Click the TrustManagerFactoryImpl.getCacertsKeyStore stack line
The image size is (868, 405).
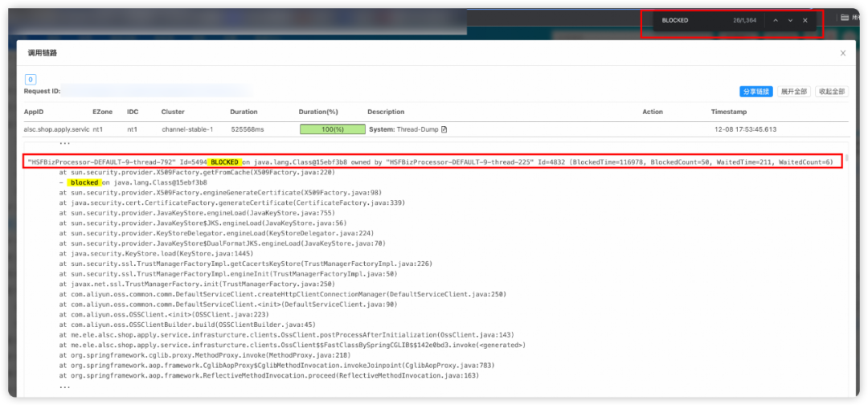(246, 264)
